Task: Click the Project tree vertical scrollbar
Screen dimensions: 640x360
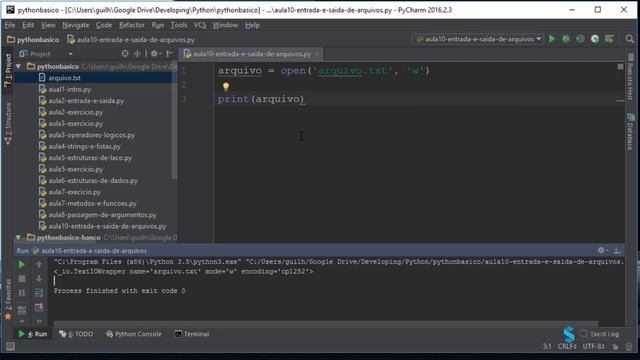Action: tap(175, 120)
